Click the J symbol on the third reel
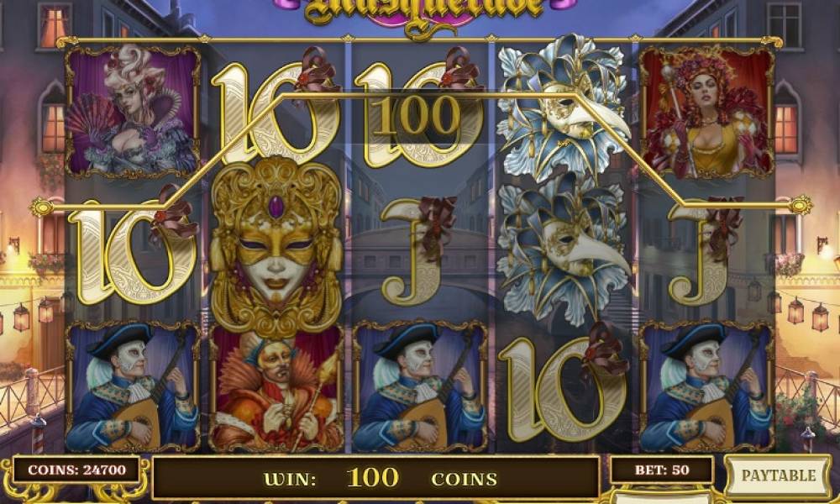This screenshot has height=504, width=840. (419, 250)
